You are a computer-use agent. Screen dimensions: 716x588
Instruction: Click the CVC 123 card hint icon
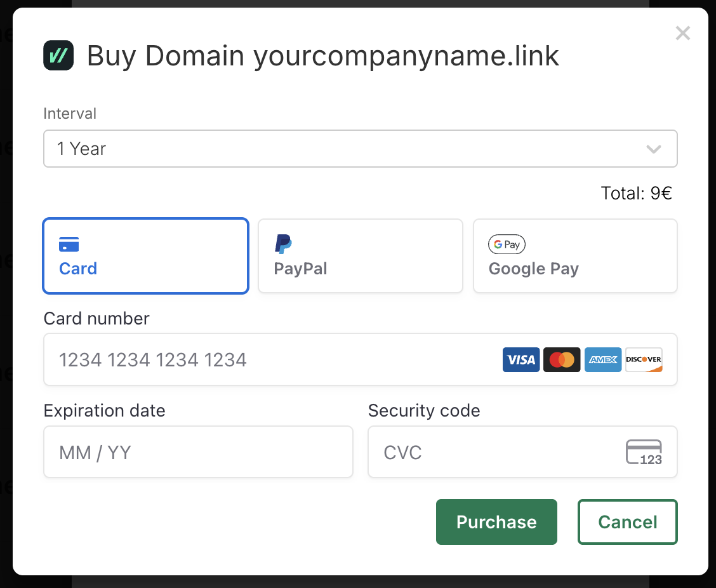coord(644,452)
